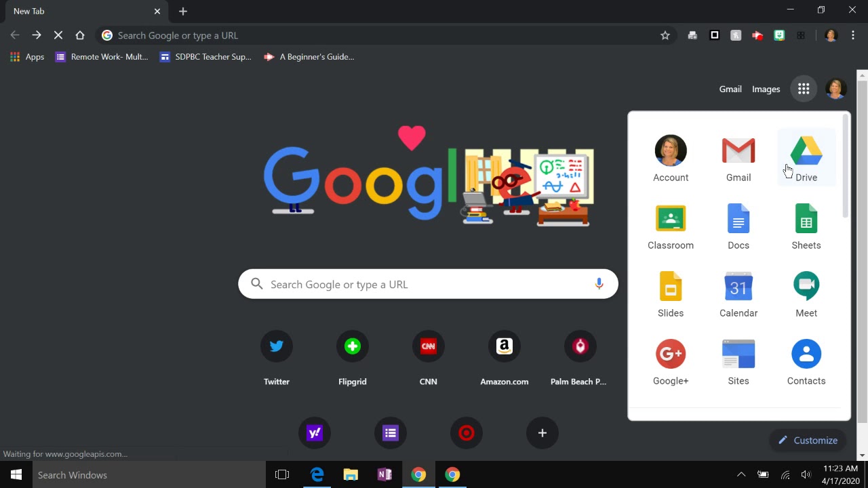Open Account in the apps panel
The width and height of the screenshot is (868, 488).
tap(671, 157)
